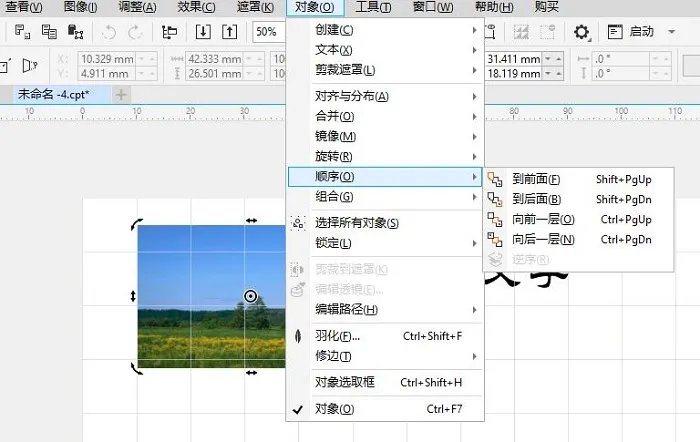700x442 pixels.
Task: Click the copy-style icon in toolbar
Action: (49, 32)
